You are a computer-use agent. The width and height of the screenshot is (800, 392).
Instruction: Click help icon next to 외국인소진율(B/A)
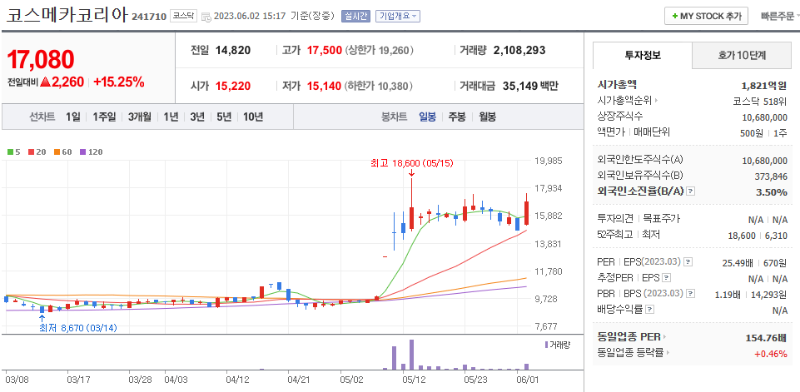coord(690,191)
